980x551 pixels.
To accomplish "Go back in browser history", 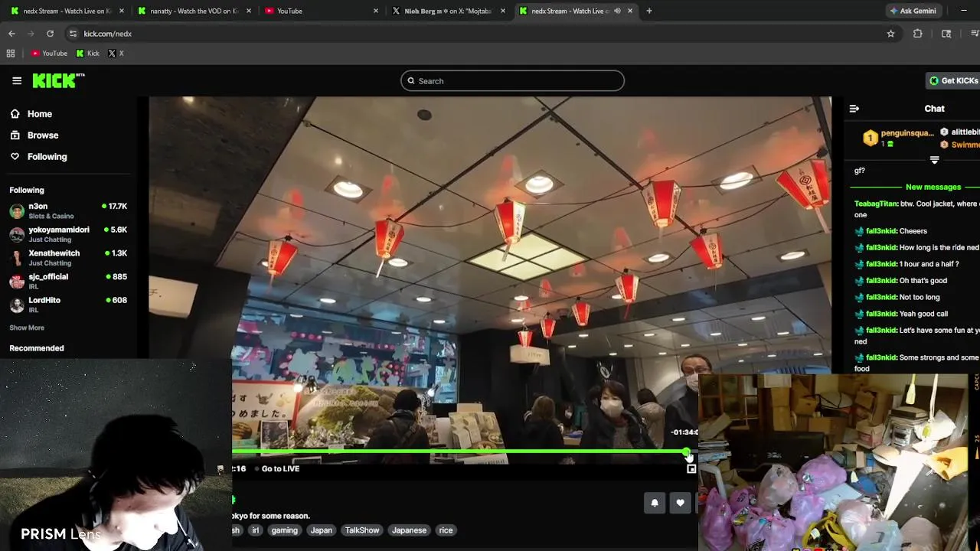I will coord(11,34).
